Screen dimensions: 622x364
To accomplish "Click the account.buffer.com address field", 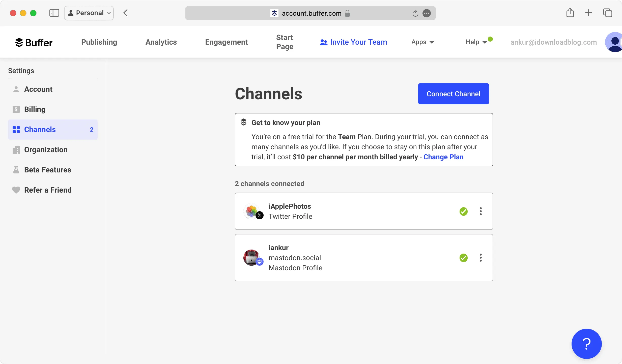I will (x=310, y=13).
